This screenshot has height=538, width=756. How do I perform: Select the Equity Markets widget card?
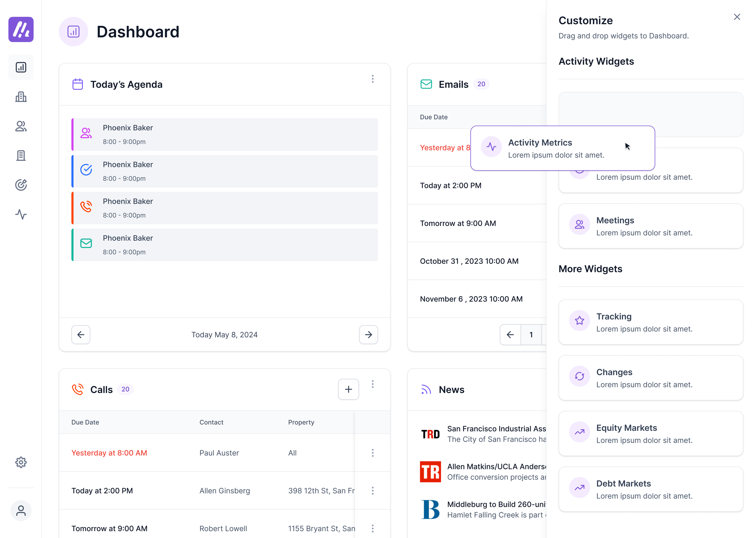click(650, 433)
